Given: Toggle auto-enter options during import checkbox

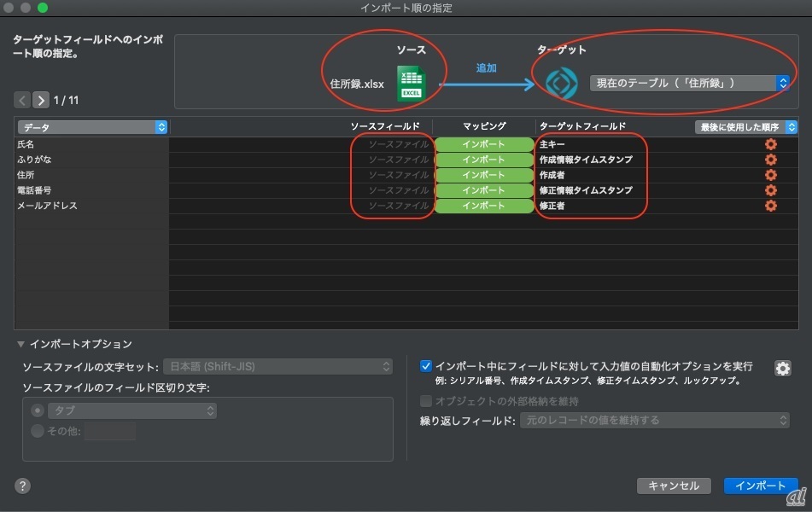Looking at the screenshot, I should [426, 366].
